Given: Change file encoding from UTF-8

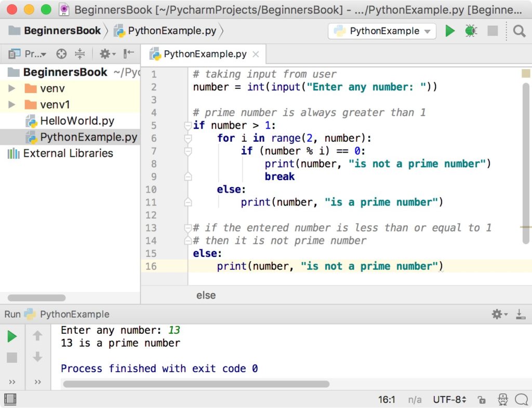Looking at the screenshot, I should 449,400.
